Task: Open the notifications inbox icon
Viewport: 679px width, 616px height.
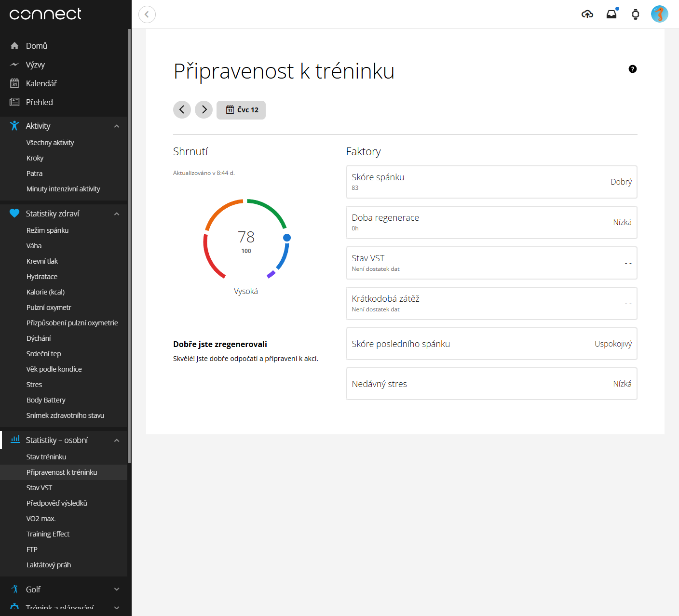Action: (x=611, y=14)
